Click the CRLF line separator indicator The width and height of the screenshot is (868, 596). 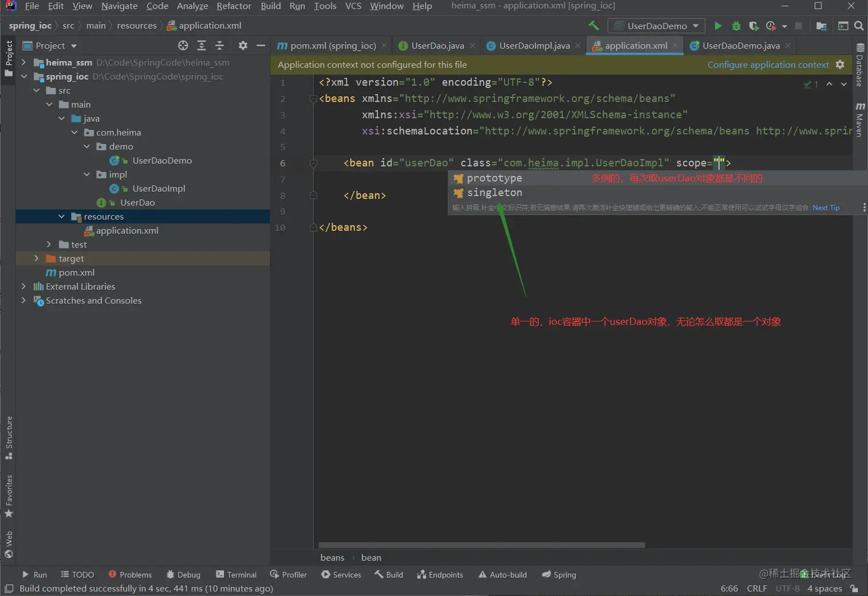(x=757, y=589)
